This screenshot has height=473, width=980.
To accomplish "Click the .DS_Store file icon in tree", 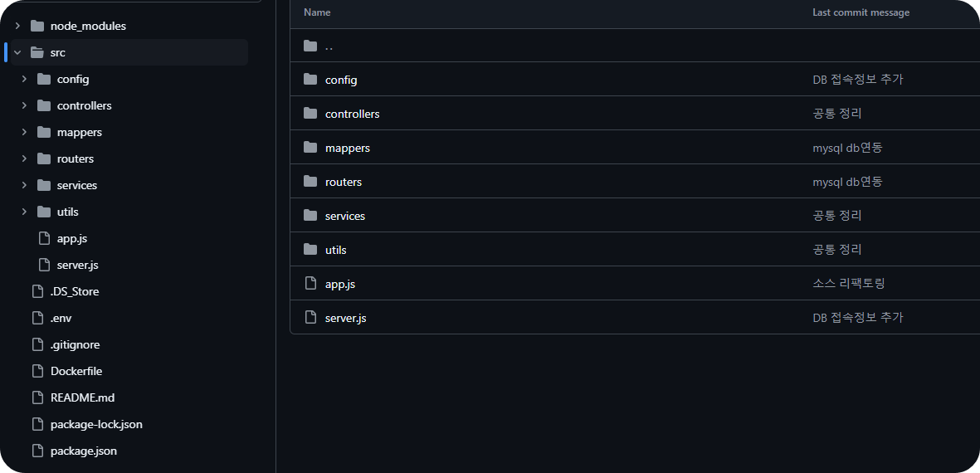I will point(37,292).
